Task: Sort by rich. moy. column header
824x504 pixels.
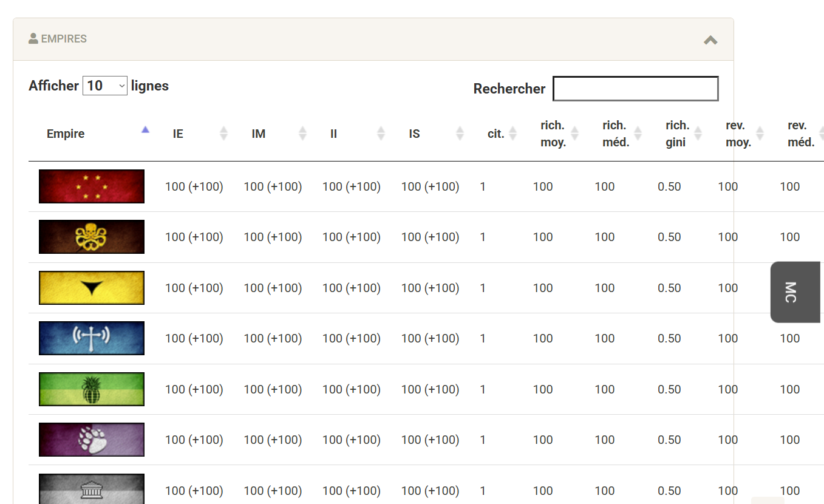Action: click(553, 134)
